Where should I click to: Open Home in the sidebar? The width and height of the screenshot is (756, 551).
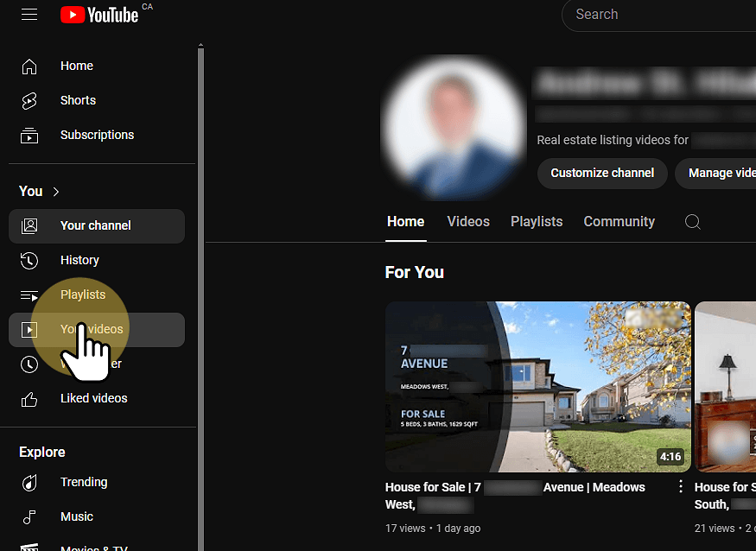pyautogui.click(x=97, y=66)
